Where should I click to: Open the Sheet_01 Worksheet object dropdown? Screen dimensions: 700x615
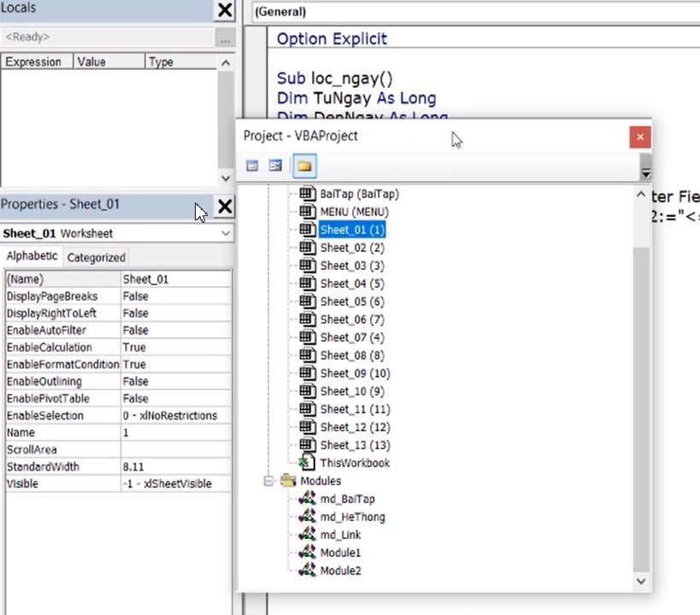225,232
